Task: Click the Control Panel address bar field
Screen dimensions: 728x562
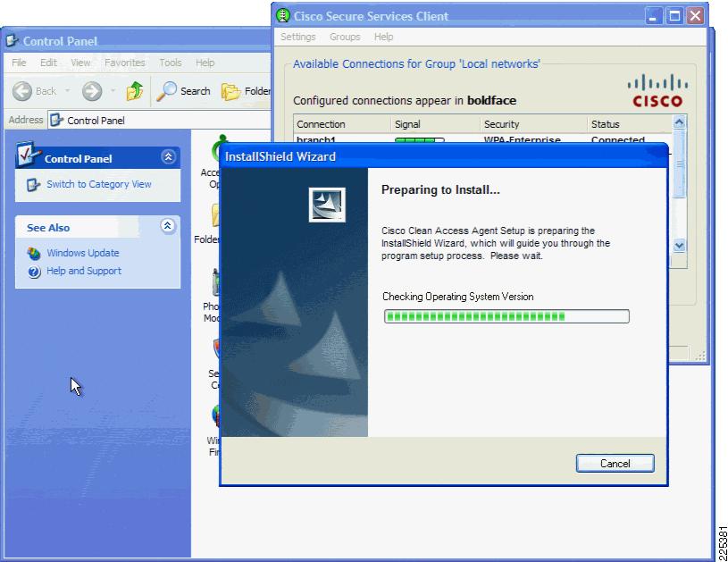Action: 159,121
